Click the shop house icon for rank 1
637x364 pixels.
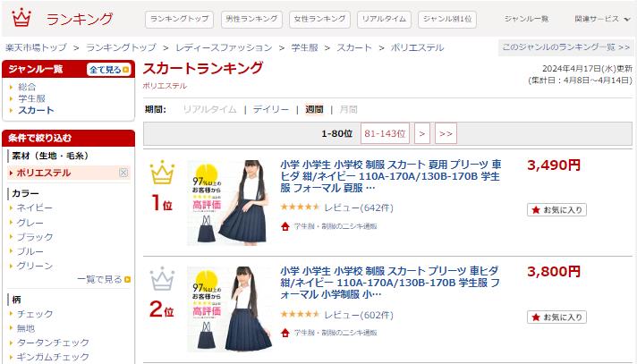tap(285, 226)
